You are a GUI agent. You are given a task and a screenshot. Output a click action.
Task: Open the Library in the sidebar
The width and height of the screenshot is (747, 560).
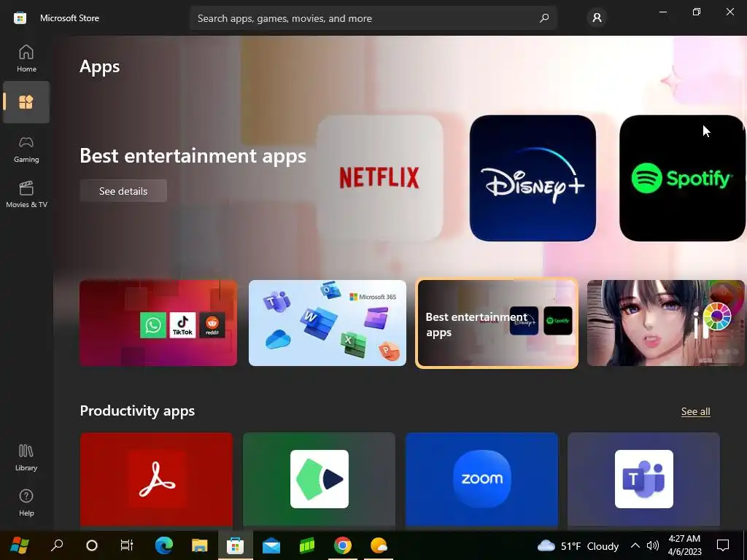click(26, 458)
